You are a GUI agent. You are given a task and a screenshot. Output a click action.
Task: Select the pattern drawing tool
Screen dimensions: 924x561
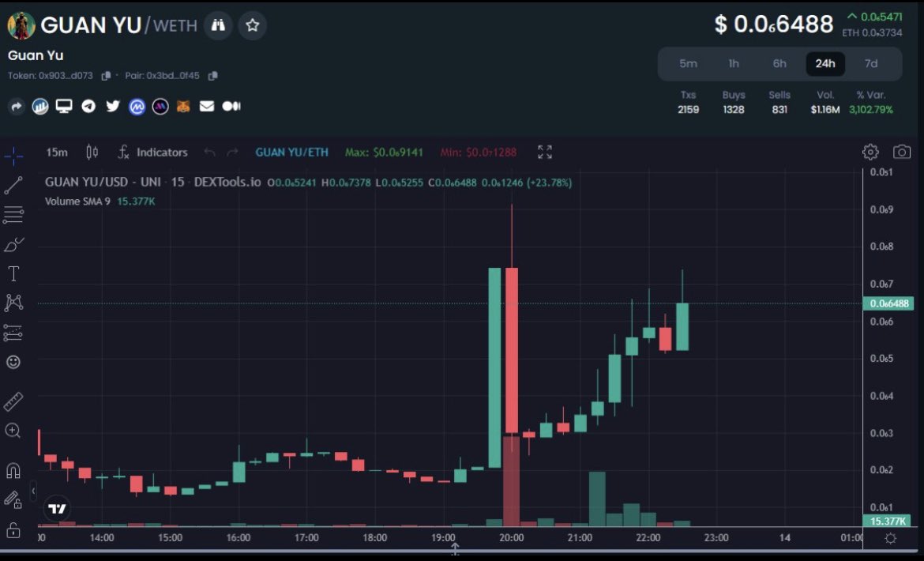pos(13,303)
